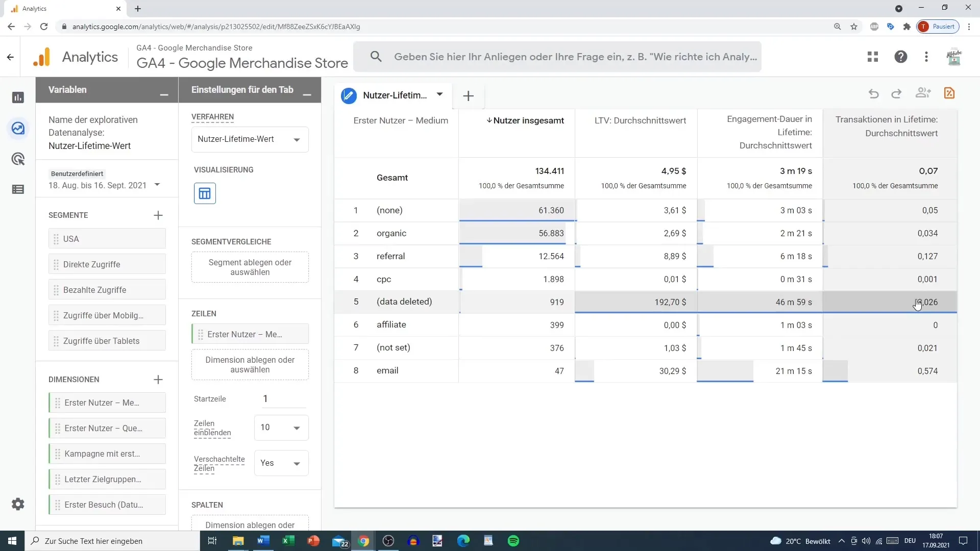
Task: Export data with the orange export icon
Action: tap(949, 93)
